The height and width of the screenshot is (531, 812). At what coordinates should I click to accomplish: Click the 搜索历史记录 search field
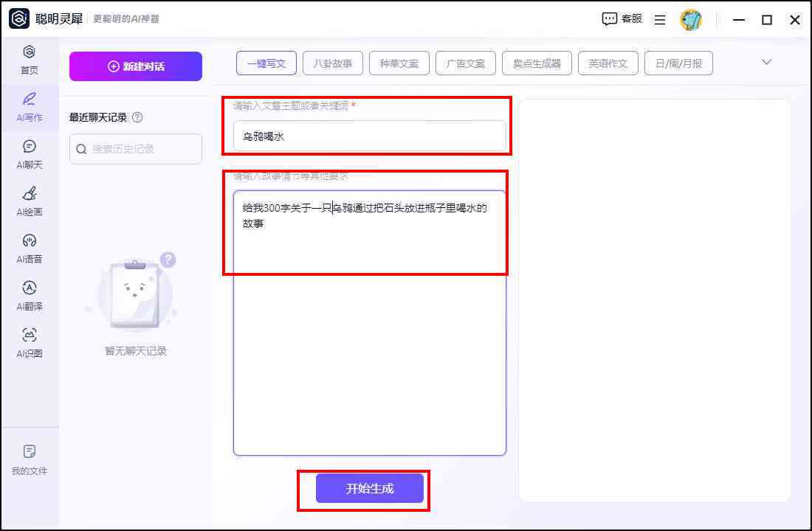coord(136,149)
